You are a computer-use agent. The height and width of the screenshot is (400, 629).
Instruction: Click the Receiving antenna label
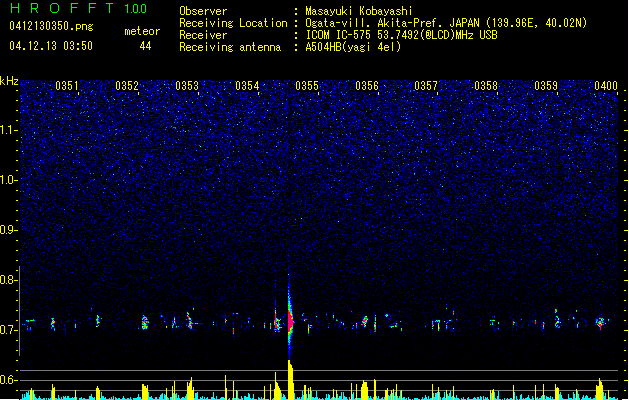[x=230, y=47]
